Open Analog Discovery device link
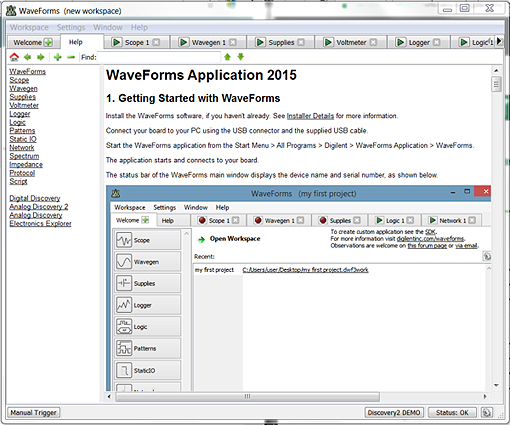The height and width of the screenshot is (425, 510). pos(36,215)
